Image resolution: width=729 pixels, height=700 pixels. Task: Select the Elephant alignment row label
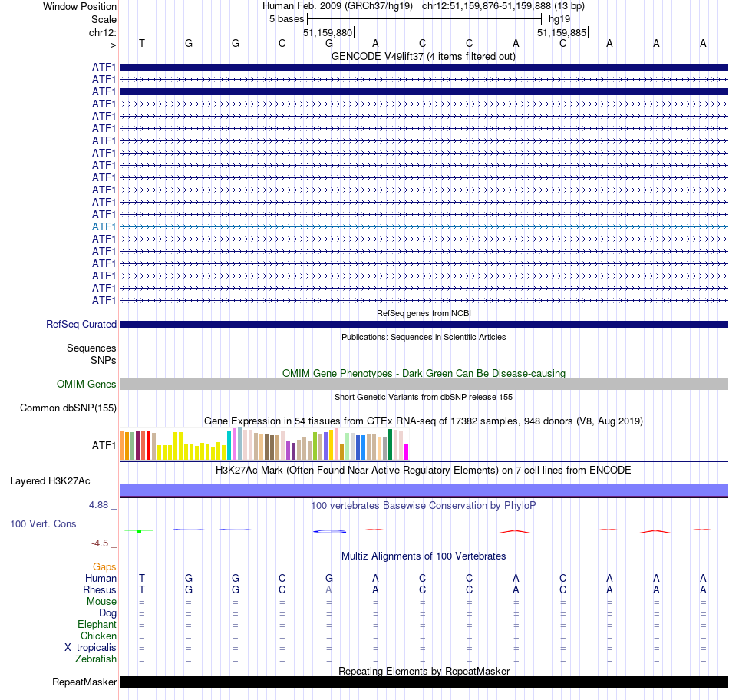97,624
